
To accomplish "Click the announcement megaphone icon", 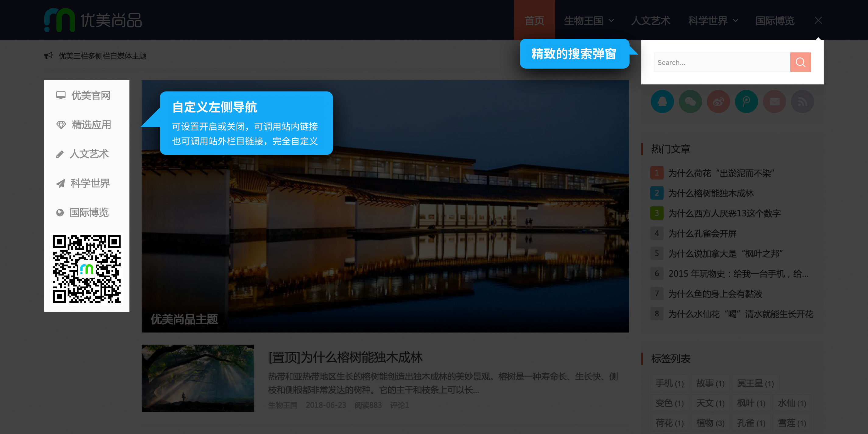I will (x=48, y=55).
